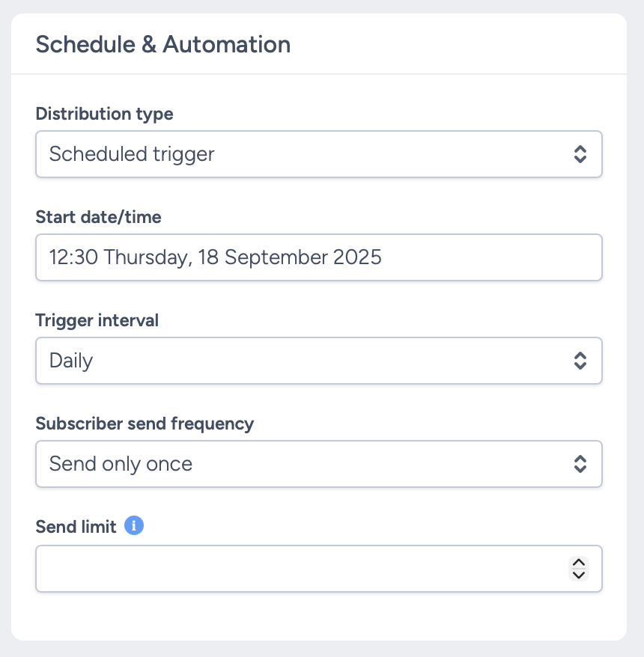The image size is (644, 657).
Task: Click the 'Send only once' value
Action: (x=120, y=464)
